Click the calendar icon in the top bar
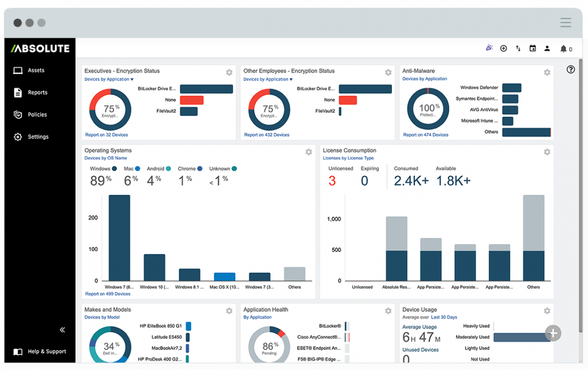This screenshot has width=588, height=371. (x=533, y=48)
